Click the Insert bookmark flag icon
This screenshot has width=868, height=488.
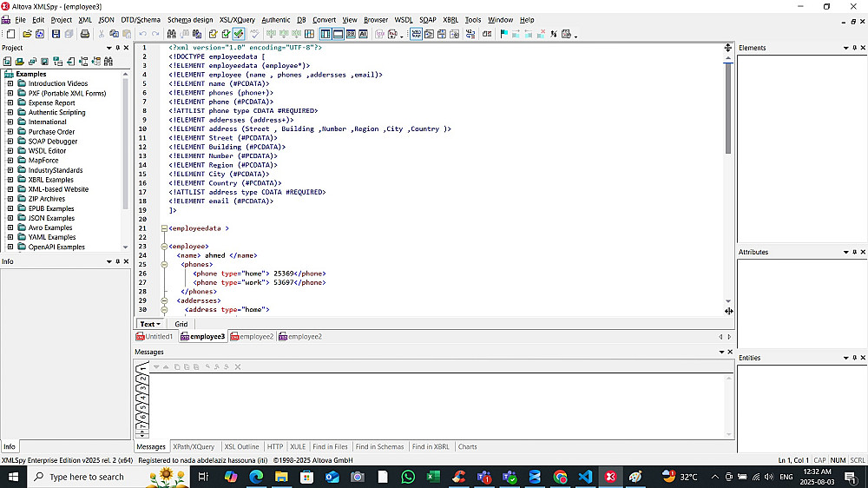pyautogui.click(x=503, y=34)
